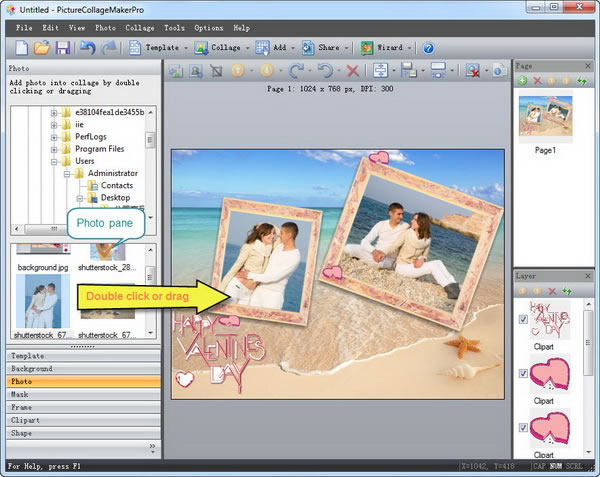Click the orange send-backward arrow in edit toolbar
Image resolution: width=600 pixels, height=477 pixels.
267,71
